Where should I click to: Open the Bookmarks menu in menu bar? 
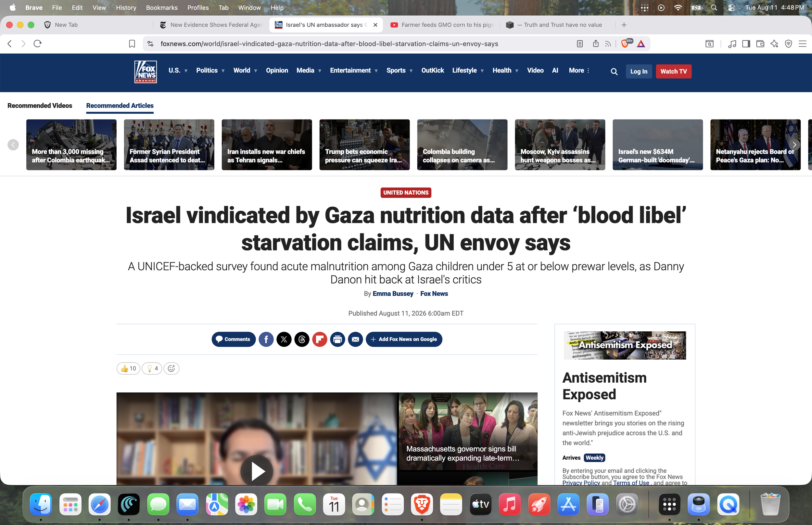[162, 7]
